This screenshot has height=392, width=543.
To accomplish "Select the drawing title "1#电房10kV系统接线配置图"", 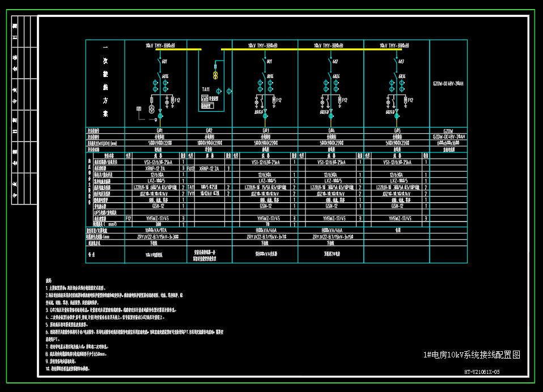I will pyautogui.click(x=472, y=355).
